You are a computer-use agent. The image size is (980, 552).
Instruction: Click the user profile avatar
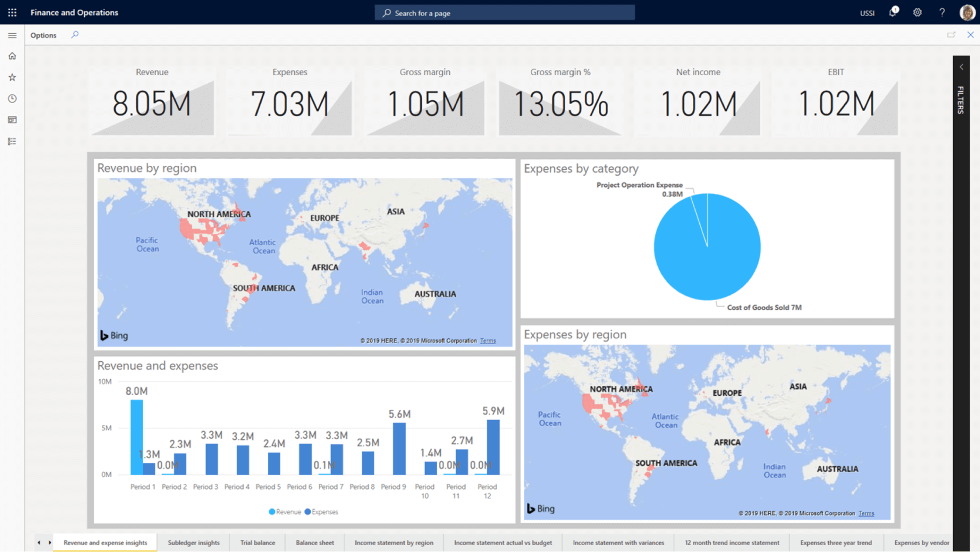point(967,12)
